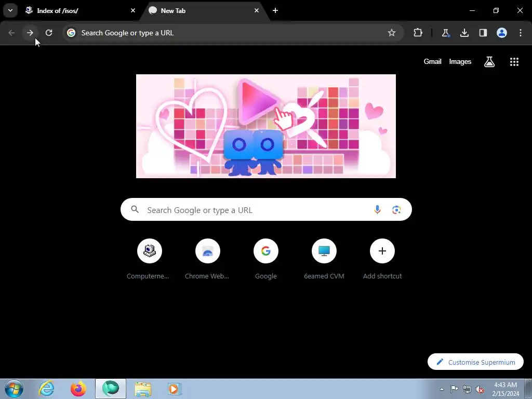Select the New Tab tab
Viewport: 532px width, 399px height.
[x=205, y=10]
